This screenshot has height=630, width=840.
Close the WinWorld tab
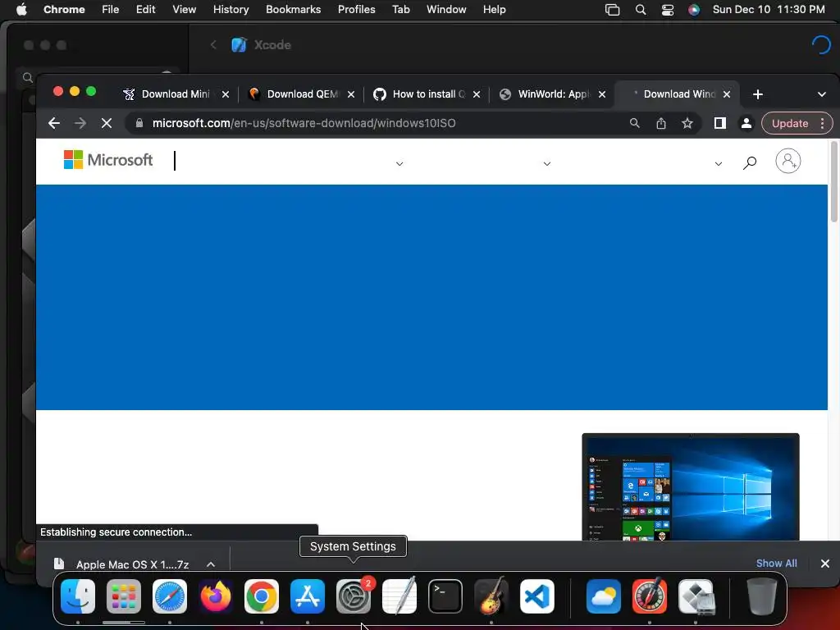coord(602,94)
